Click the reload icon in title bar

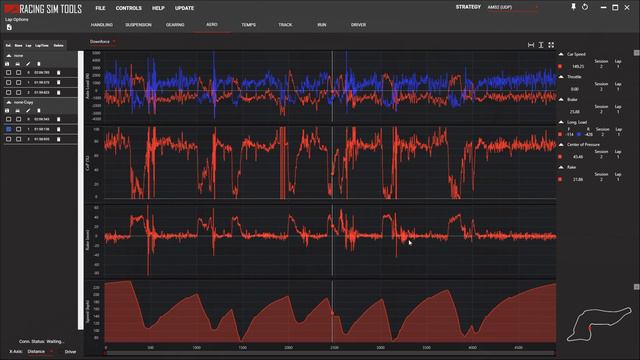(585, 7)
